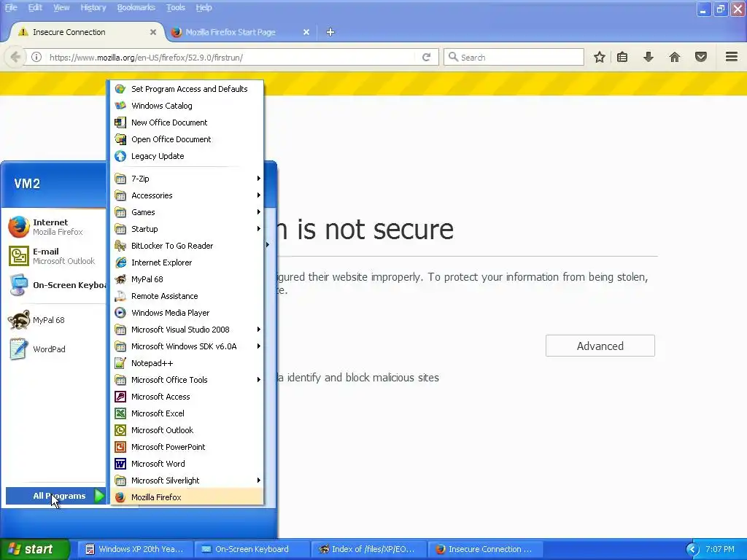Open Set Program Access and Defaults
The image size is (747, 560).
(x=187, y=89)
